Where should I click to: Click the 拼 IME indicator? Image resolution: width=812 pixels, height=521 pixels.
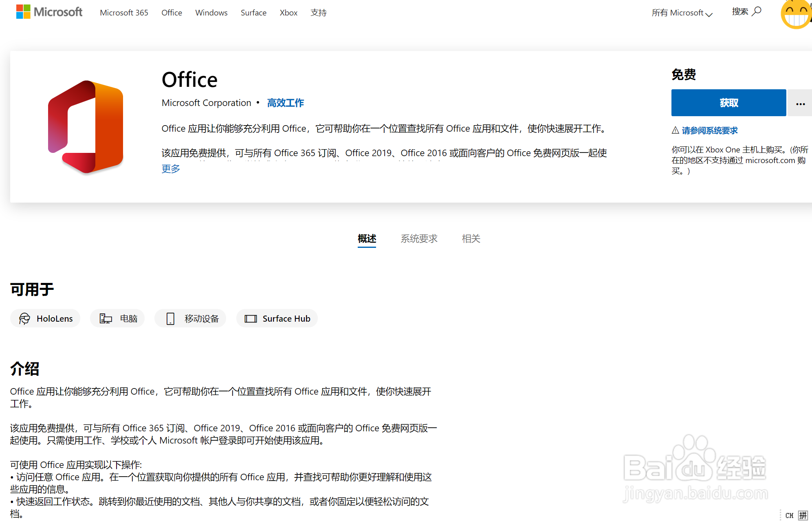pos(802,515)
